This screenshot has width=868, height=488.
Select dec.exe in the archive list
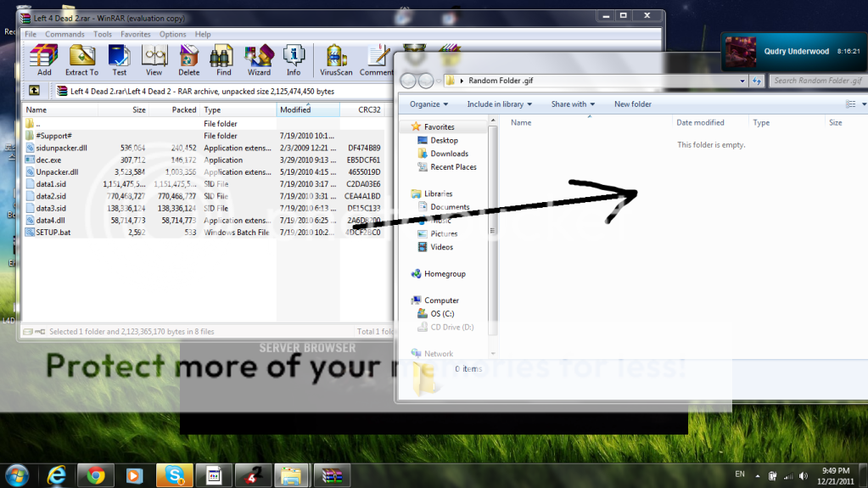(204, 160)
